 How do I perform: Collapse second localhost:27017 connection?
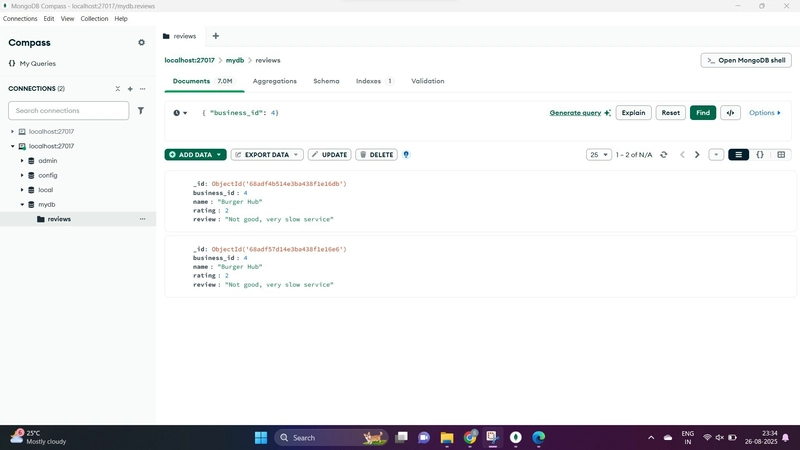[13, 146]
